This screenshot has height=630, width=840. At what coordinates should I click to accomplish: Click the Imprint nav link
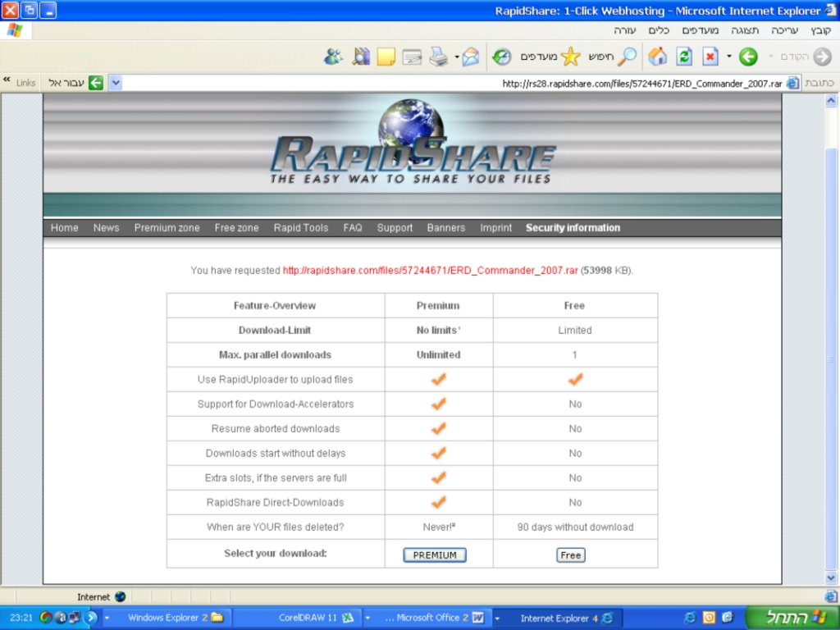(495, 228)
